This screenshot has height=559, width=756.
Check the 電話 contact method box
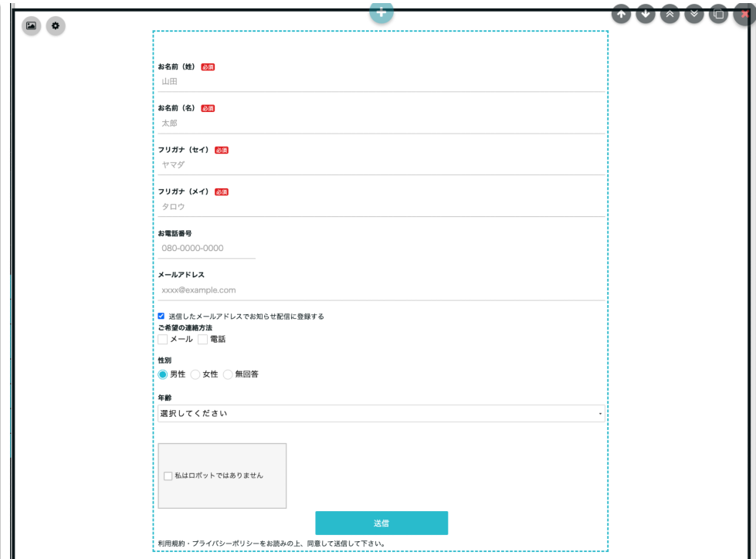203,339
